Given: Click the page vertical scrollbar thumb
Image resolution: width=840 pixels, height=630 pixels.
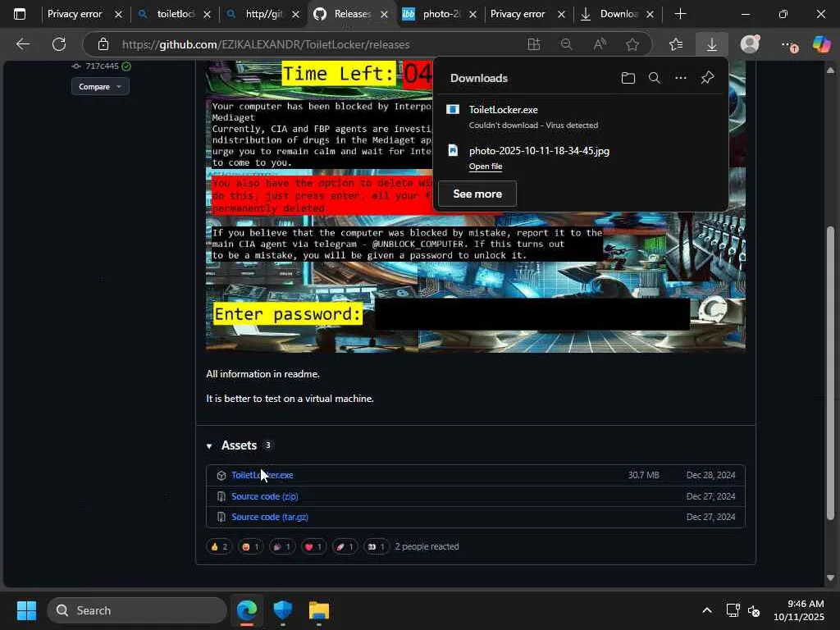Looking at the screenshot, I should [830, 373].
